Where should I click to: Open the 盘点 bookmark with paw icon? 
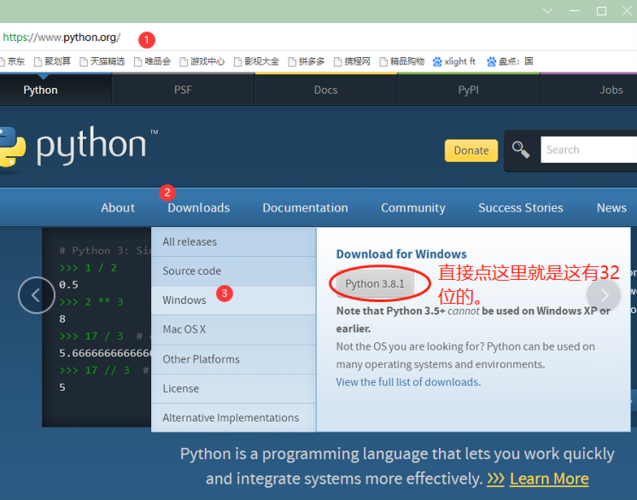pos(510,61)
